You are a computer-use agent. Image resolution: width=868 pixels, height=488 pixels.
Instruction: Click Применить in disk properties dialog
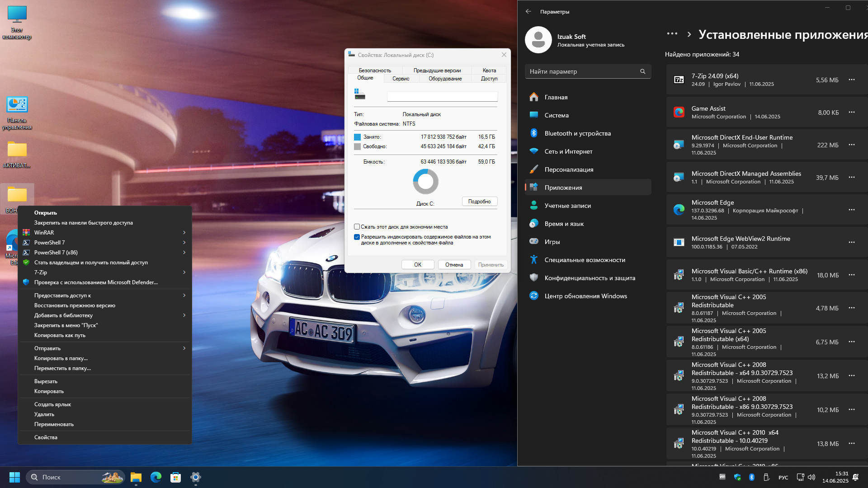click(x=491, y=265)
